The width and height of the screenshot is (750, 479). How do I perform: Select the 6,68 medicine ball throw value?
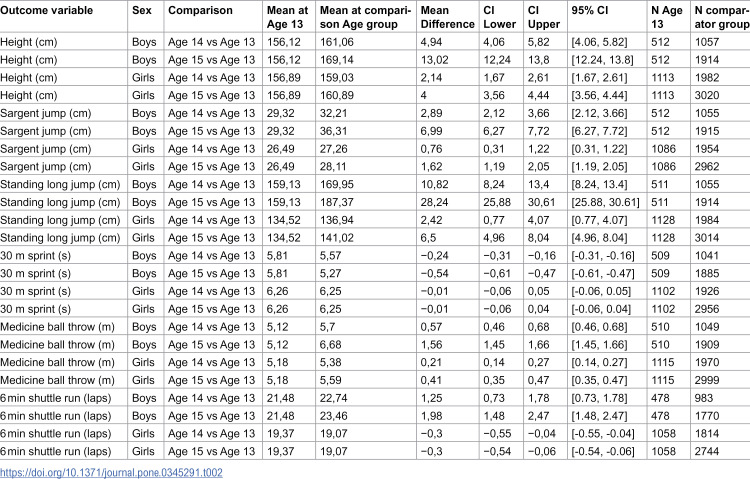coord(331,345)
